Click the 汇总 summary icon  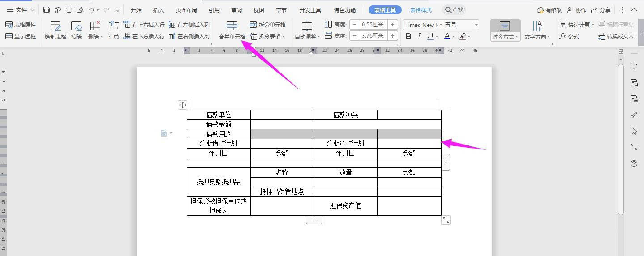[114, 30]
